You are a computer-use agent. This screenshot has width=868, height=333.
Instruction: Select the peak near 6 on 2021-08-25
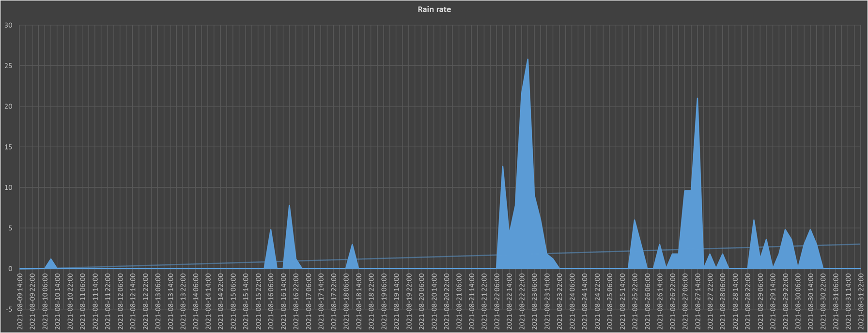[634, 221]
